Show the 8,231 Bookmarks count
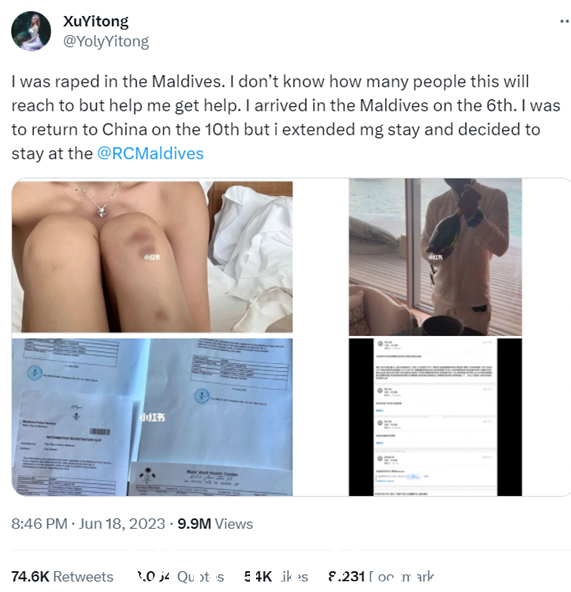Screen dimensions: 571x592 (x=381, y=577)
